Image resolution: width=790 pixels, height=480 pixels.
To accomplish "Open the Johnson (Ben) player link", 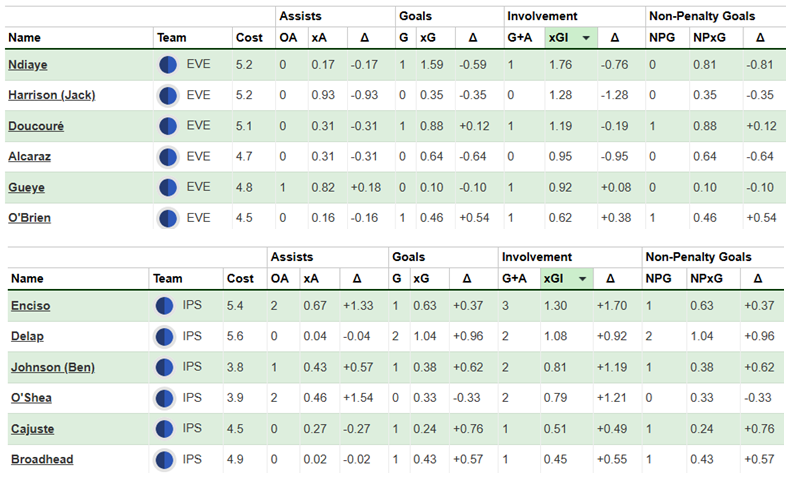I will (52, 368).
